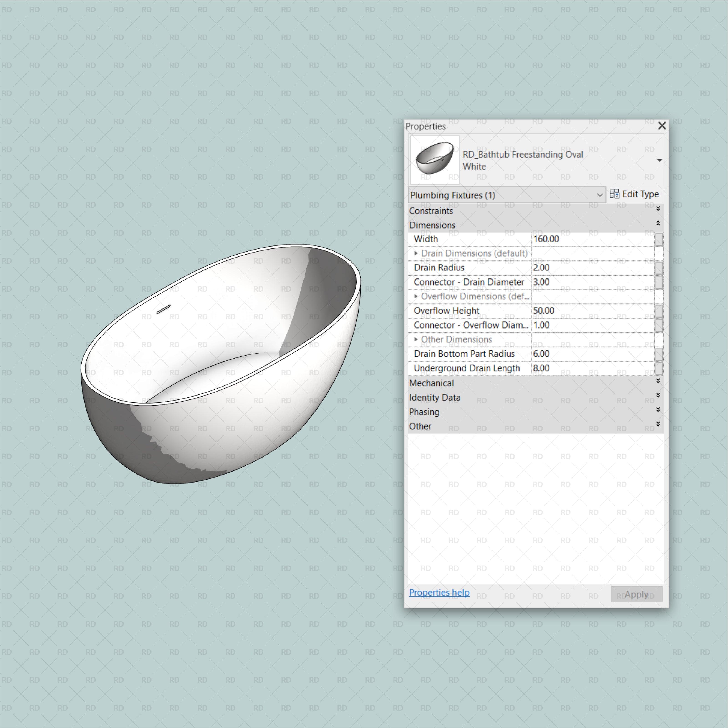Expand the Other Dimensions group
Screen dimensions: 728x728
pos(417,339)
